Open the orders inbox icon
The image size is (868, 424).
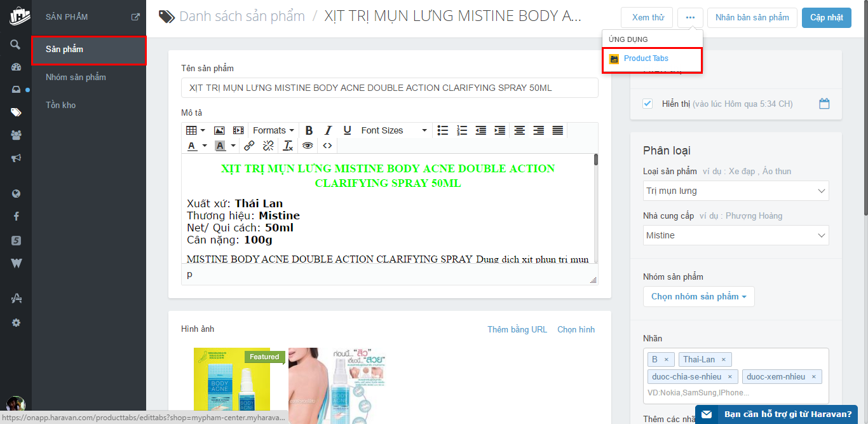[x=16, y=90]
